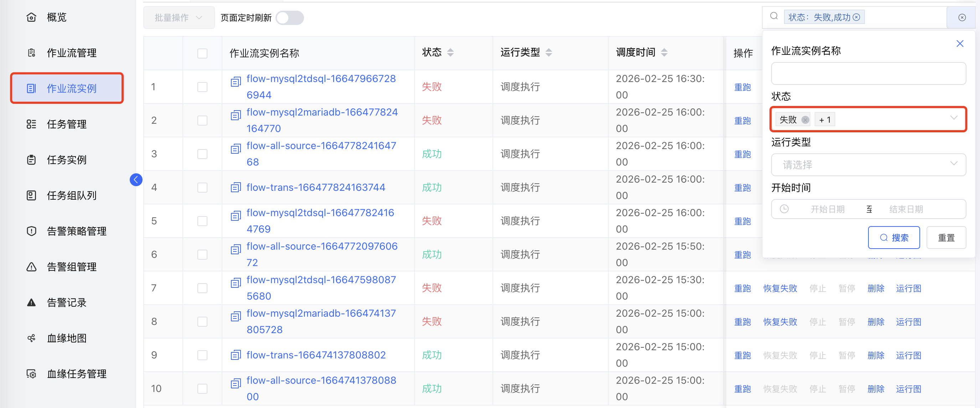Click the 作业流实例名称 filter input

pyautogui.click(x=868, y=73)
